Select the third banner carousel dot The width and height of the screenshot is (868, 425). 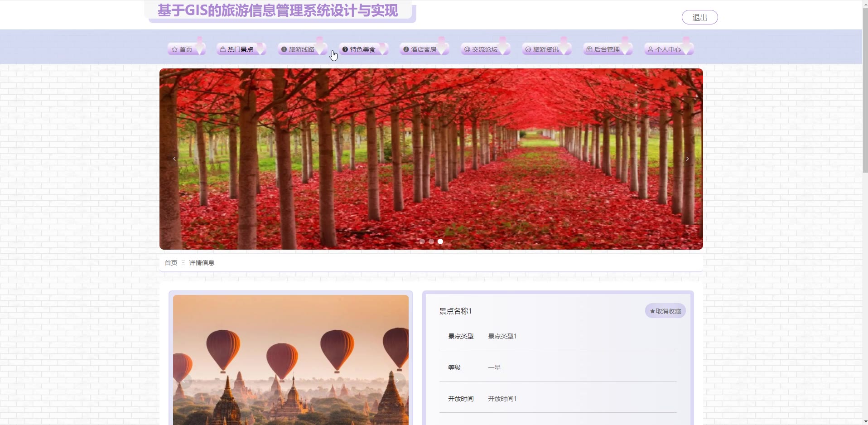point(440,241)
